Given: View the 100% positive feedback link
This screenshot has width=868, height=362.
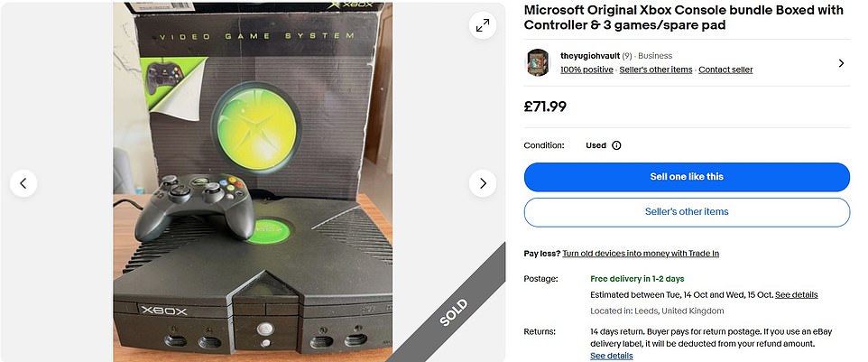Looking at the screenshot, I should pos(586,70).
